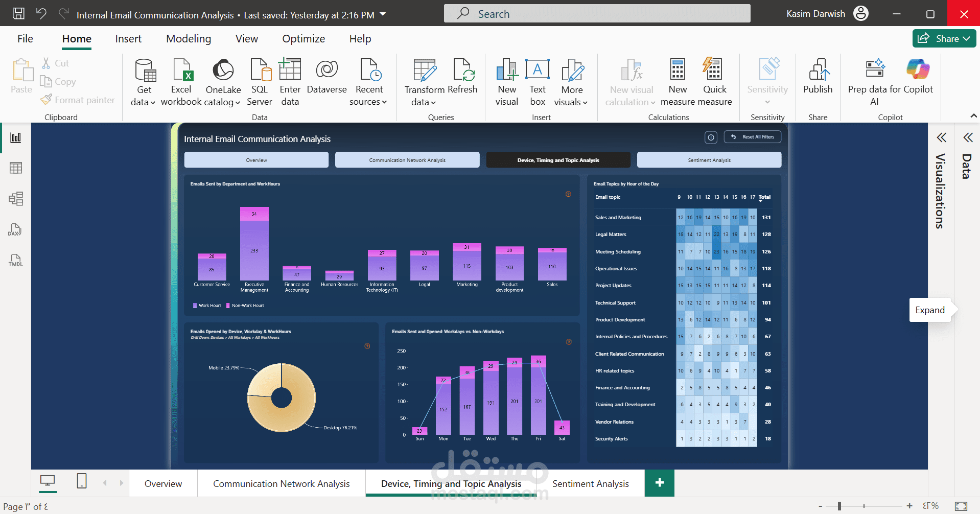The image size is (980, 514).
Task: Open TMDL view
Action: click(16, 260)
